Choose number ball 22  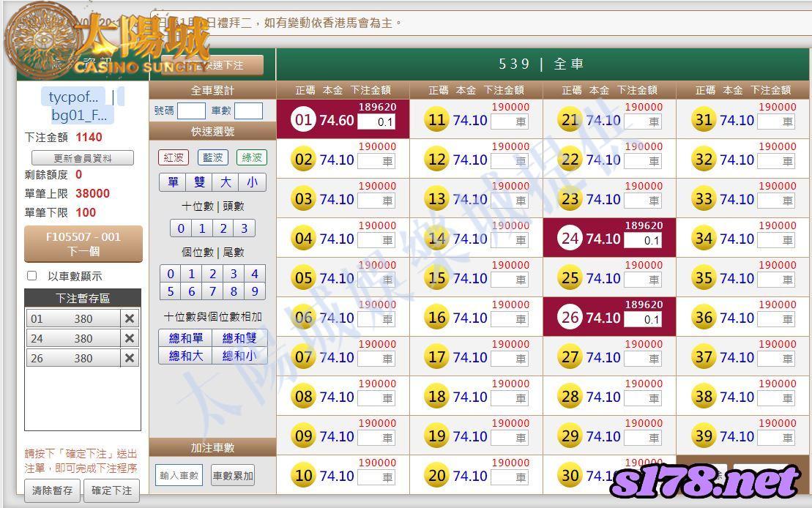(570, 160)
